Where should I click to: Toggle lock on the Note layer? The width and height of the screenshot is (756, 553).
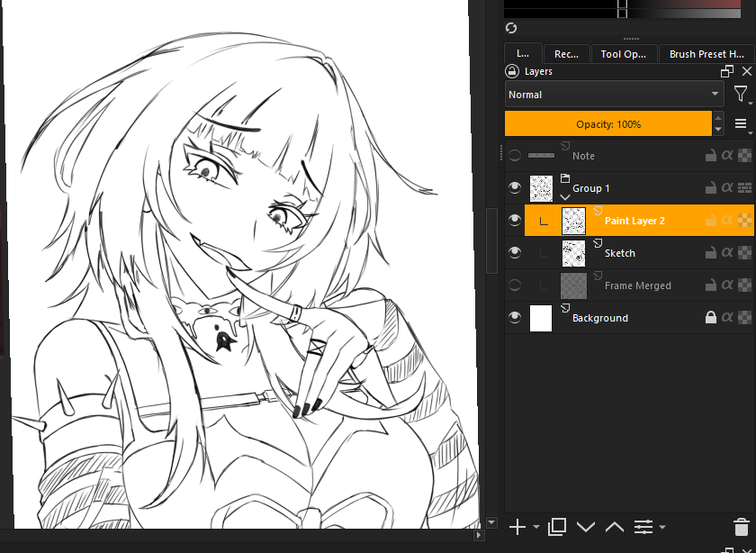pos(710,156)
